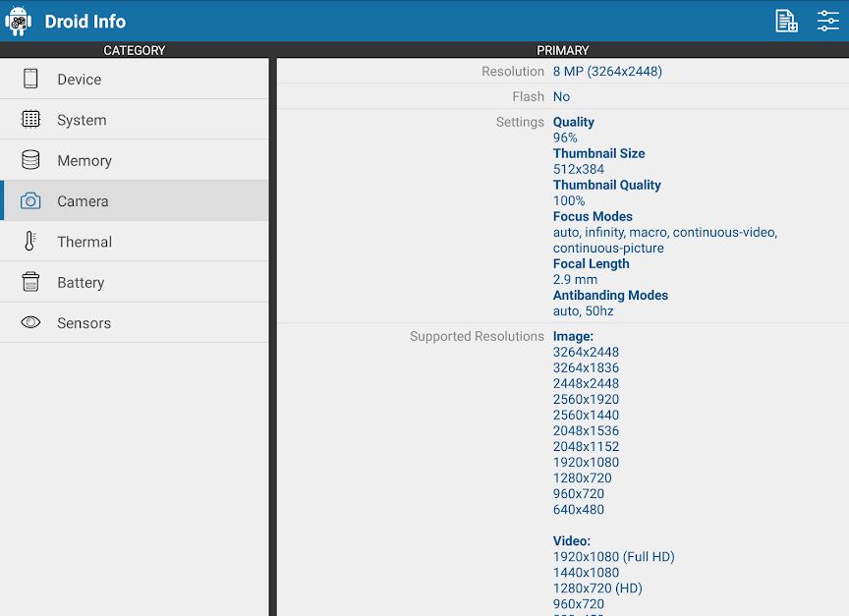This screenshot has width=849, height=616.
Task: Click the Memory database icon
Action: point(30,160)
